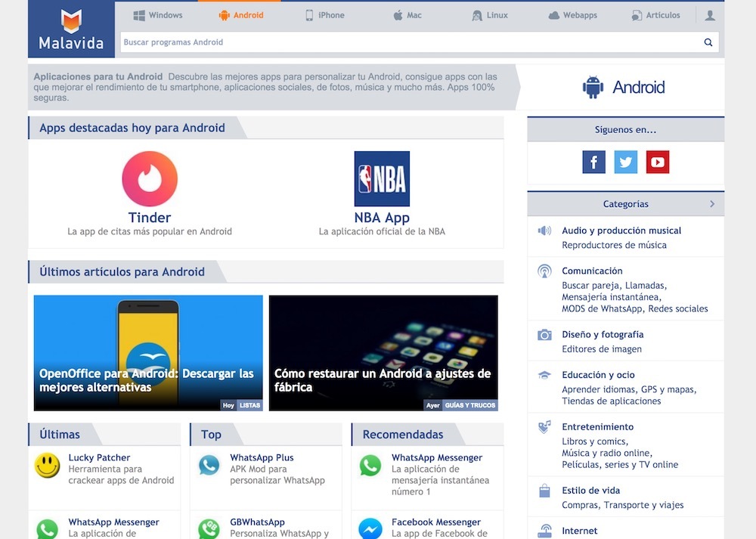Open the Reproductores de música link
This screenshot has height=539, width=756.
[x=614, y=245]
